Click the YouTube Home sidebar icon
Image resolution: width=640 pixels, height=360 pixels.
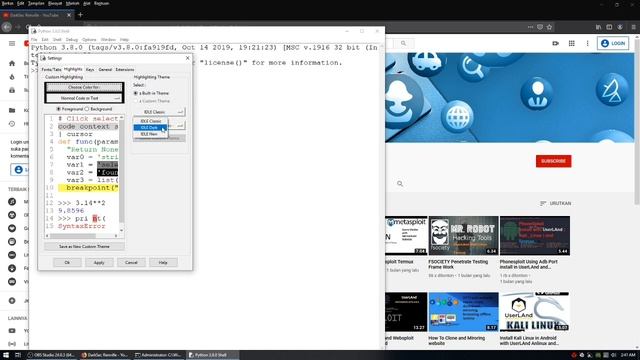point(12,63)
